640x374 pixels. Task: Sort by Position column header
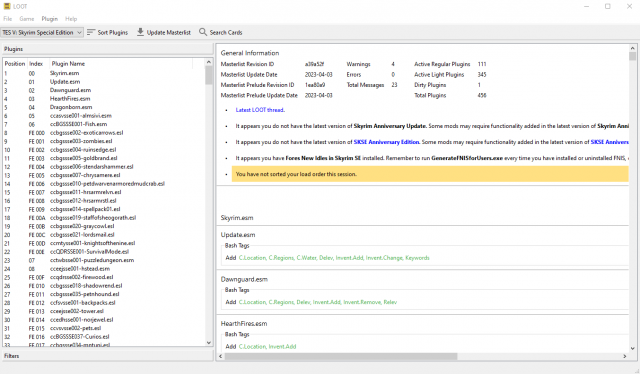click(15, 64)
